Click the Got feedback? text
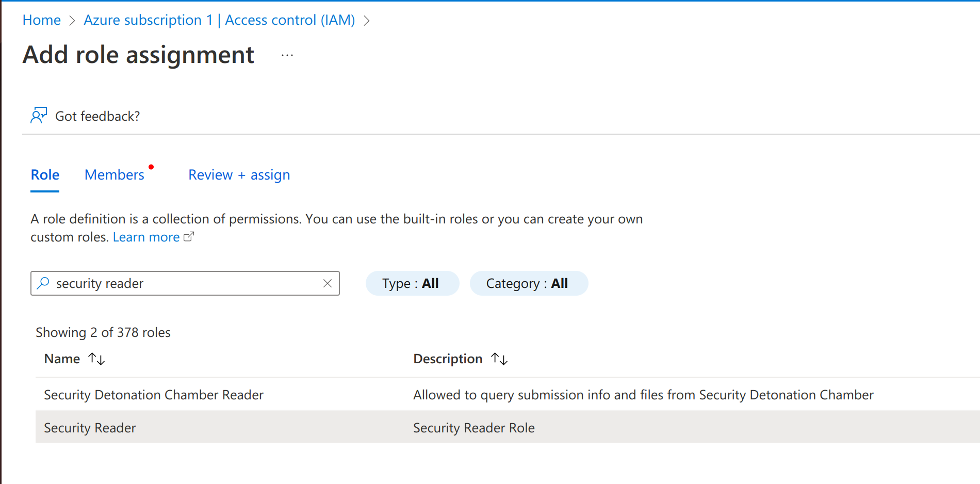 [97, 116]
